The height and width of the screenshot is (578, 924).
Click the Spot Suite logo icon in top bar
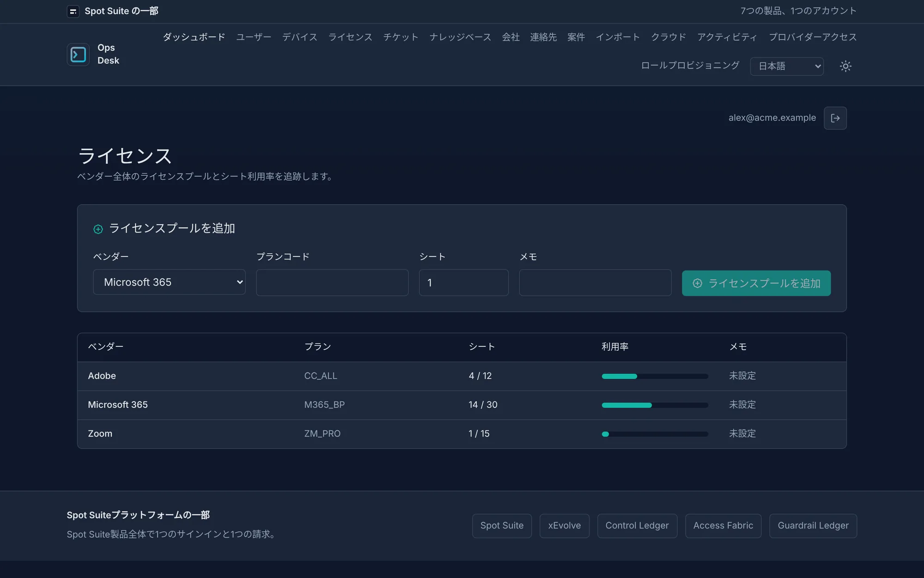[73, 11]
